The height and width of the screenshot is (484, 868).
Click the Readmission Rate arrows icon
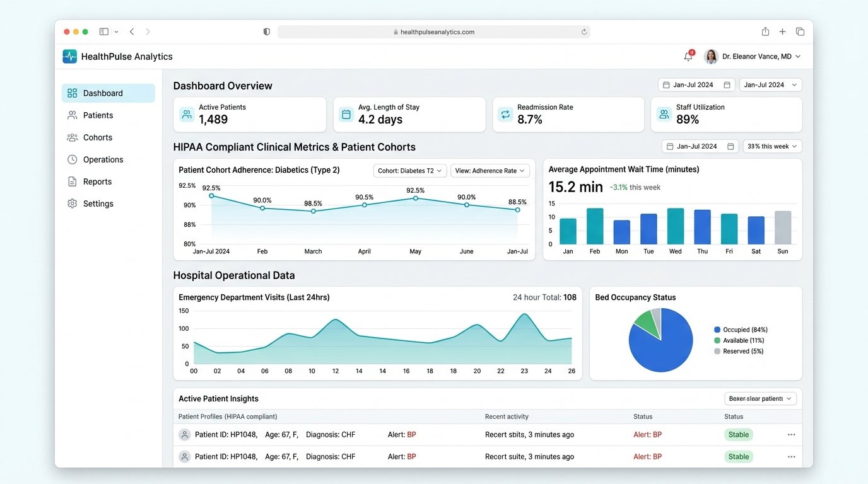coord(505,114)
